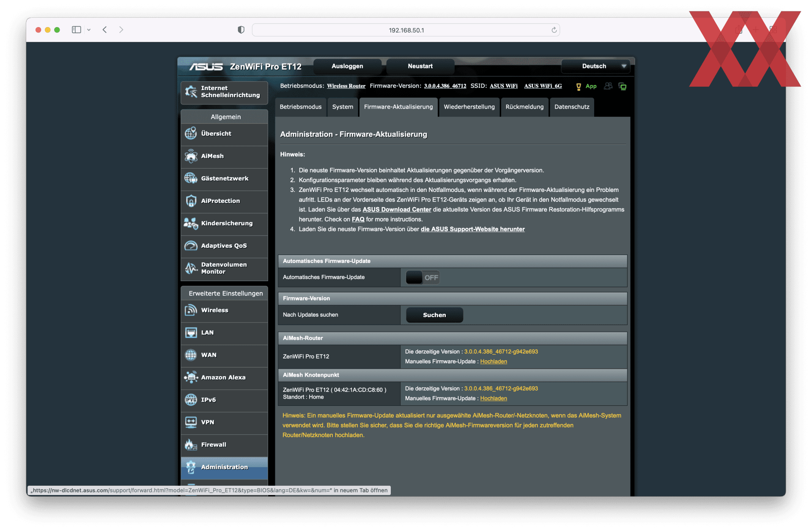Open the AiMesh sidebar icon

pyautogui.click(x=191, y=156)
